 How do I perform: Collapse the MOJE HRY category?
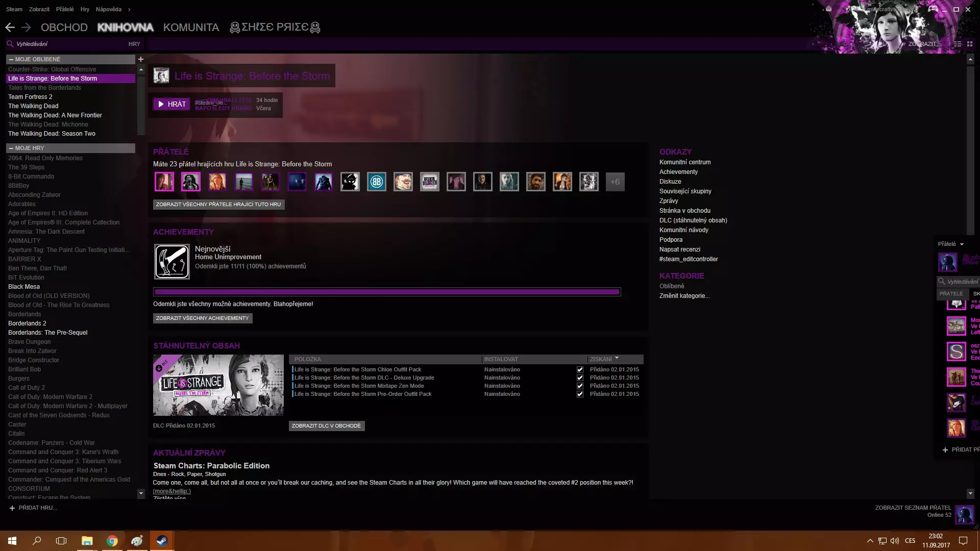[11, 148]
